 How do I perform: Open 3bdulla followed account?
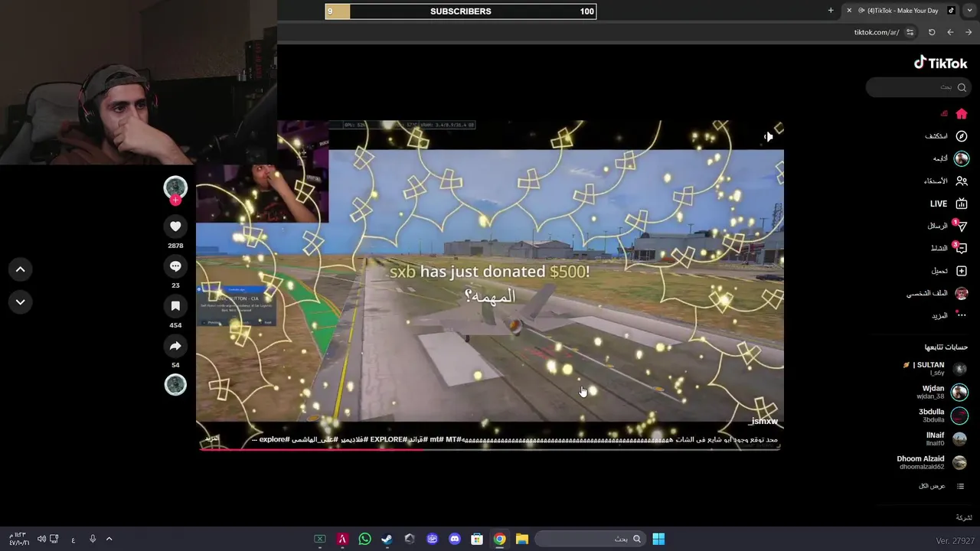tap(942, 416)
